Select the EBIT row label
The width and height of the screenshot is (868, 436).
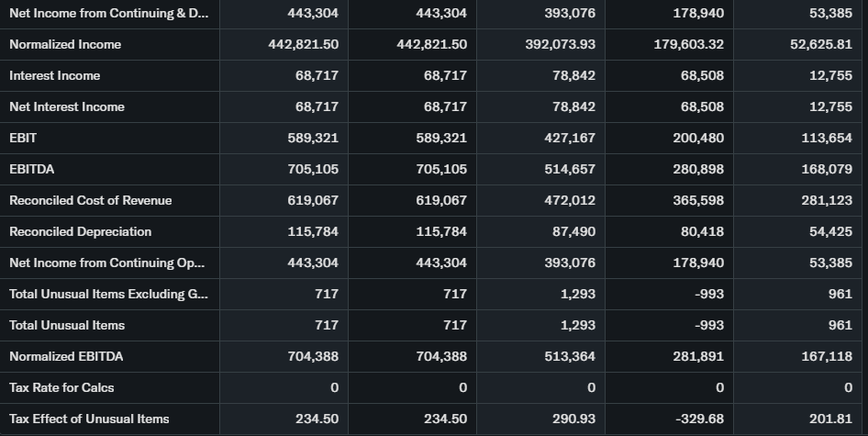pyautogui.click(x=23, y=138)
